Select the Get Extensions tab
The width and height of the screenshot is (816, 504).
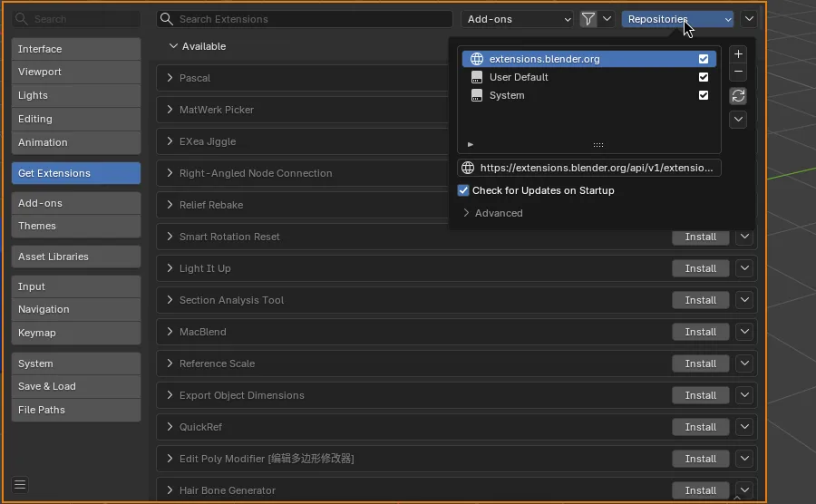pos(76,173)
